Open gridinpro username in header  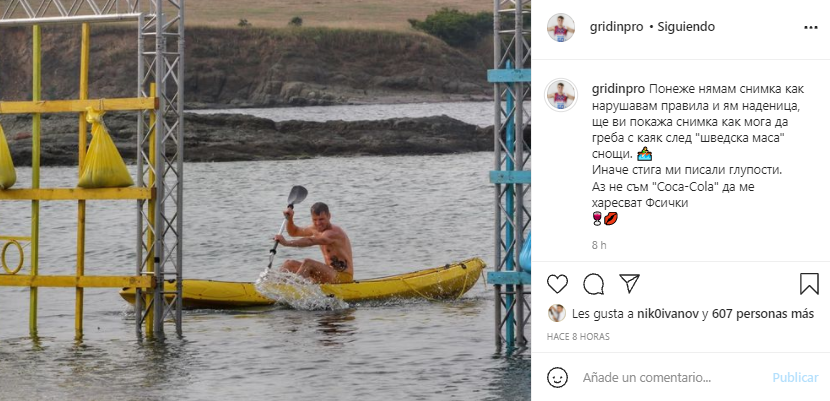coord(616,27)
